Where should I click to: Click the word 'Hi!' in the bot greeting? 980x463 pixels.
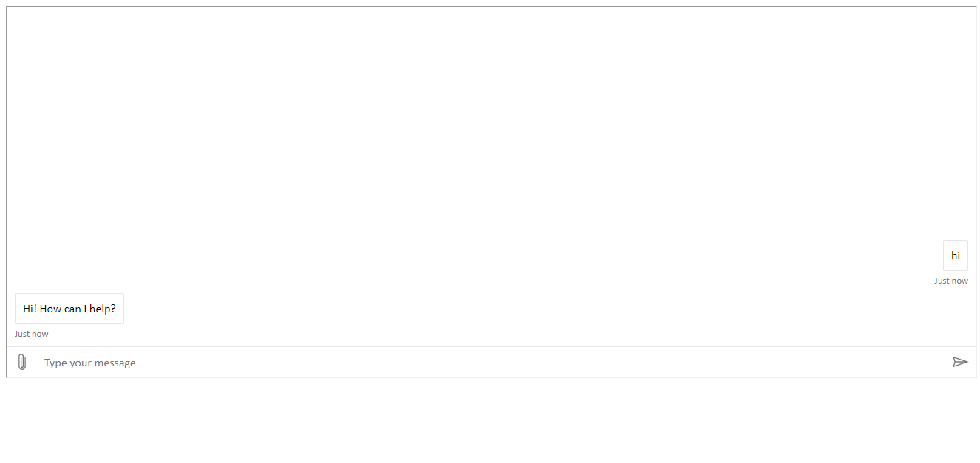30,309
